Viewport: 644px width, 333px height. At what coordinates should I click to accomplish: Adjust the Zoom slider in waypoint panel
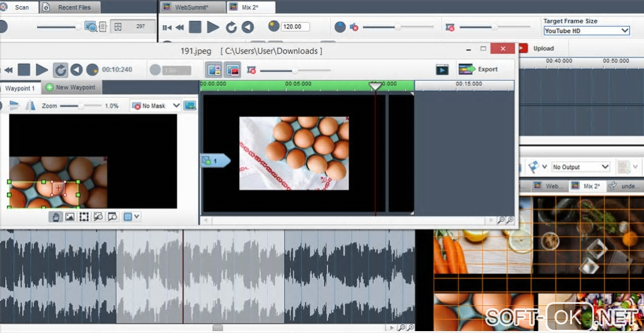(x=81, y=106)
